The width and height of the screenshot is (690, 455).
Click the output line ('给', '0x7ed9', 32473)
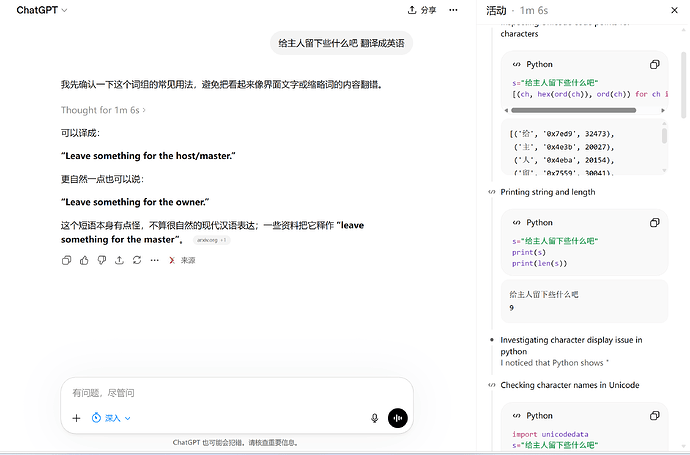click(562, 134)
